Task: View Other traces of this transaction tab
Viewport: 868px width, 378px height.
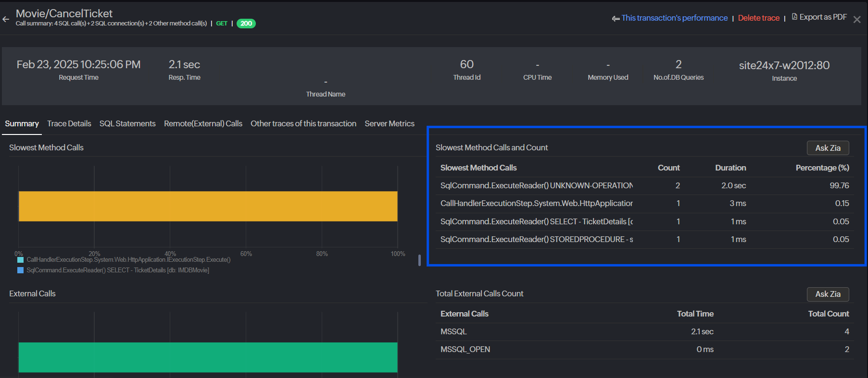Action: 303,123
